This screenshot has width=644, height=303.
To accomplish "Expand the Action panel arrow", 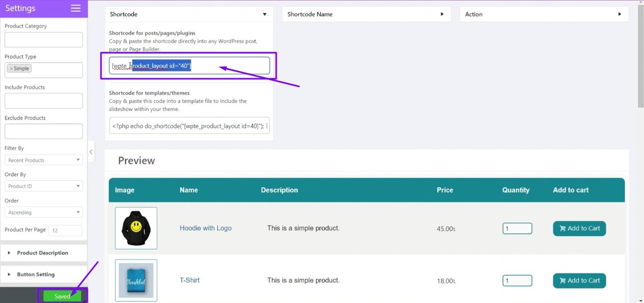I will coord(620,14).
